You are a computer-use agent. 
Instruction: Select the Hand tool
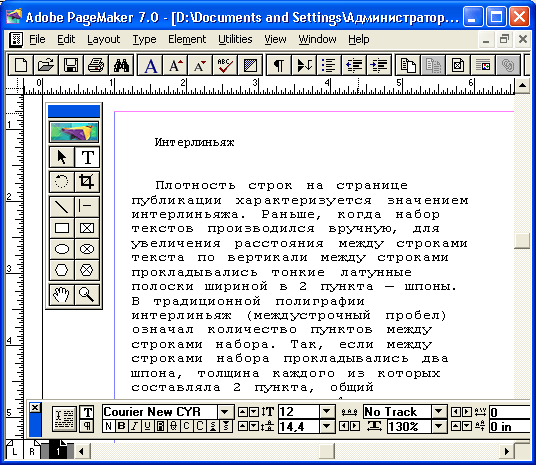[62, 294]
